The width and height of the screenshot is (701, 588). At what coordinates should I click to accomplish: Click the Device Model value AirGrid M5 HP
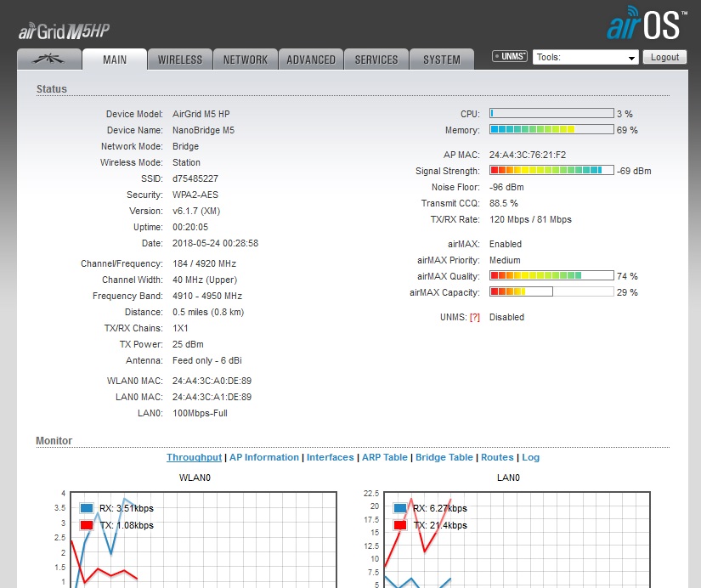tap(201, 114)
